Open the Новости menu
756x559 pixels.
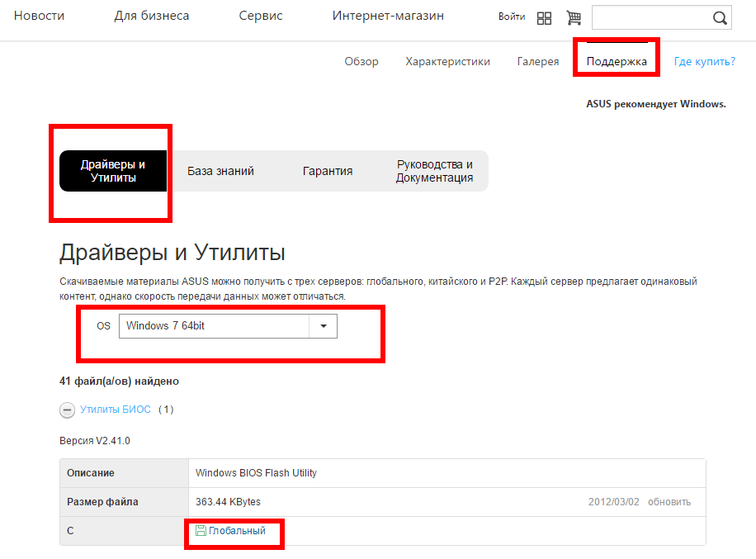click(39, 16)
